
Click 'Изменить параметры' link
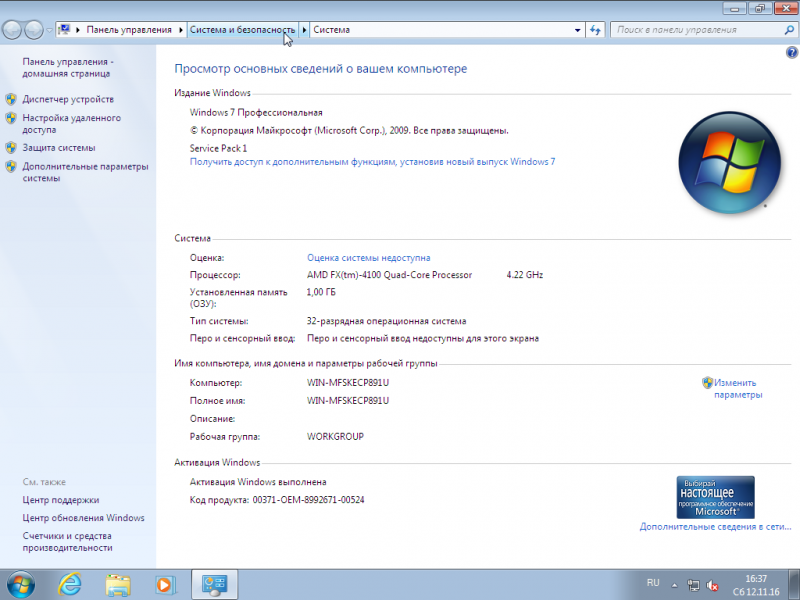tap(738, 389)
